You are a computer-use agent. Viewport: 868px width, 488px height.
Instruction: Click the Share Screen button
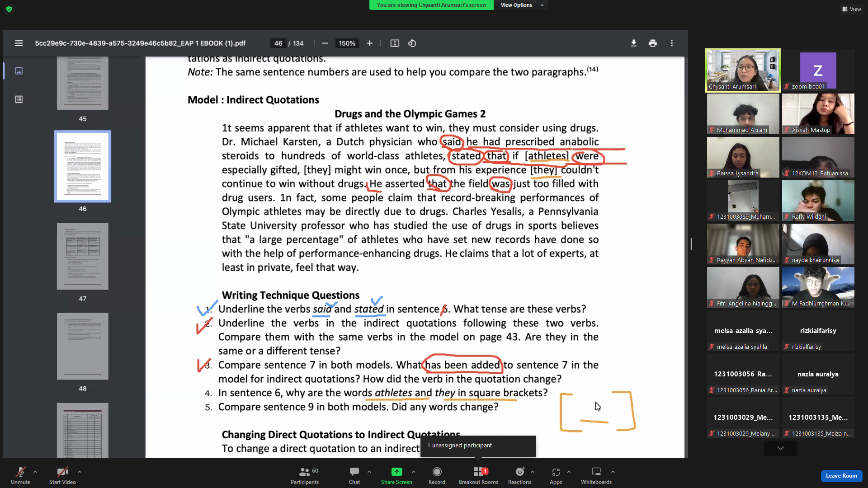point(396,476)
